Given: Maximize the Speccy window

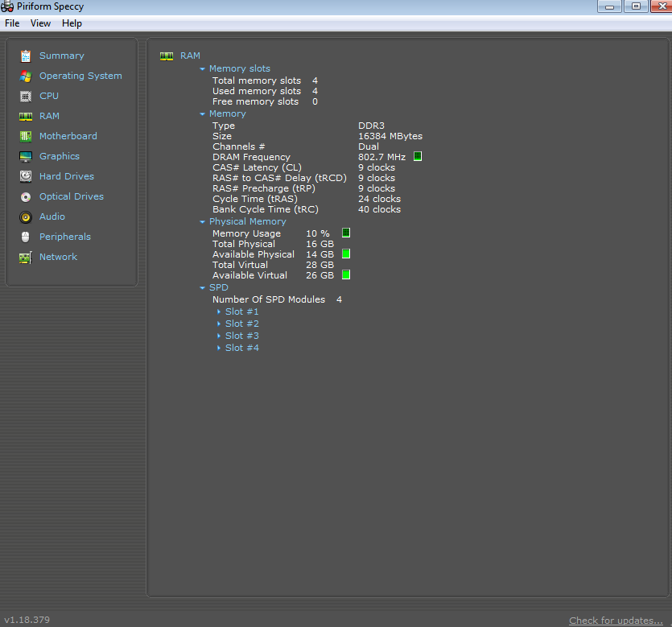Looking at the screenshot, I should pyautogui.click(x=636, y=6).
